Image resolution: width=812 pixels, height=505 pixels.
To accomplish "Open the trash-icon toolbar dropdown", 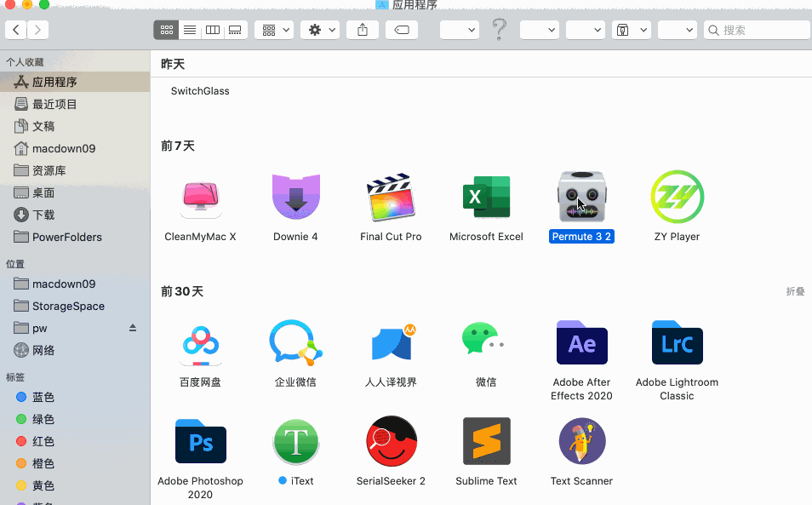I will (632, 30).
